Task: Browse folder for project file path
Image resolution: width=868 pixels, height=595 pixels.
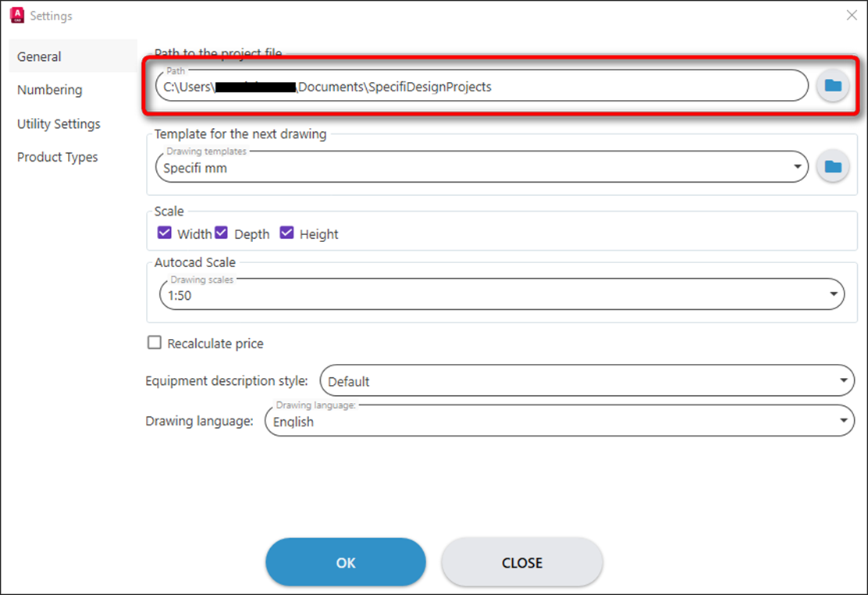Action: click(x=833, y=86)
